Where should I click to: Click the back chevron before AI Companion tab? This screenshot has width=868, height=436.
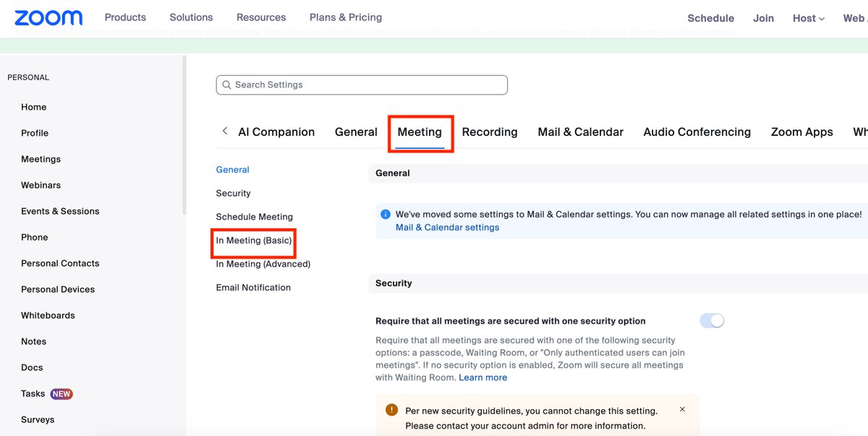(224, 132)
